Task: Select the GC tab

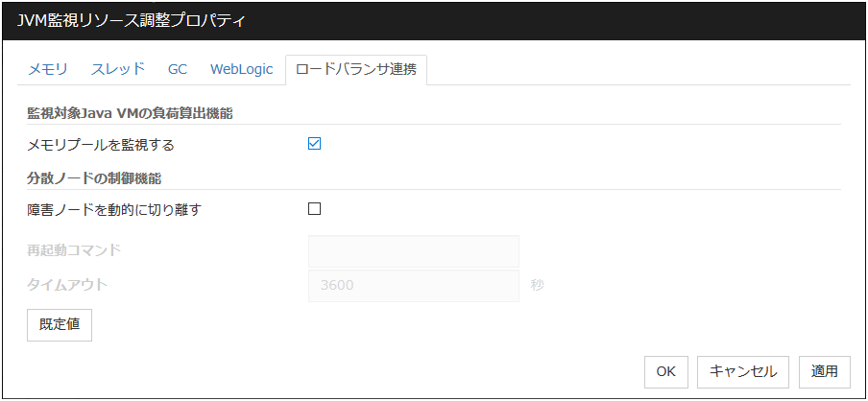Action: pyautogui.click(x=178, y=69)
